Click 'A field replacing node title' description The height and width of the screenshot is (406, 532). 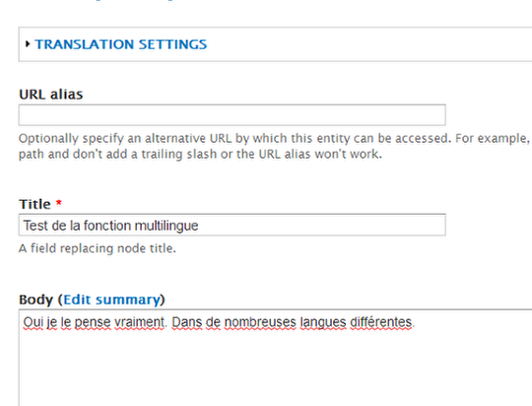point(98,248)
